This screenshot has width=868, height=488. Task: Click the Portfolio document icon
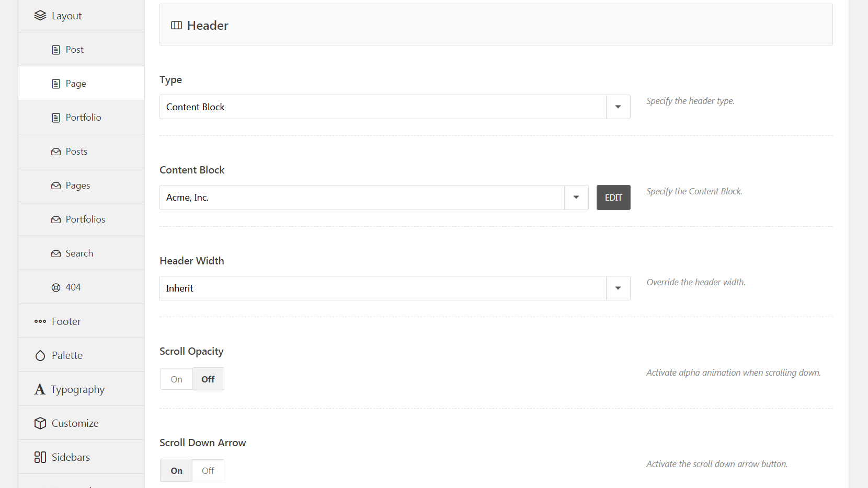click(56, 118)
